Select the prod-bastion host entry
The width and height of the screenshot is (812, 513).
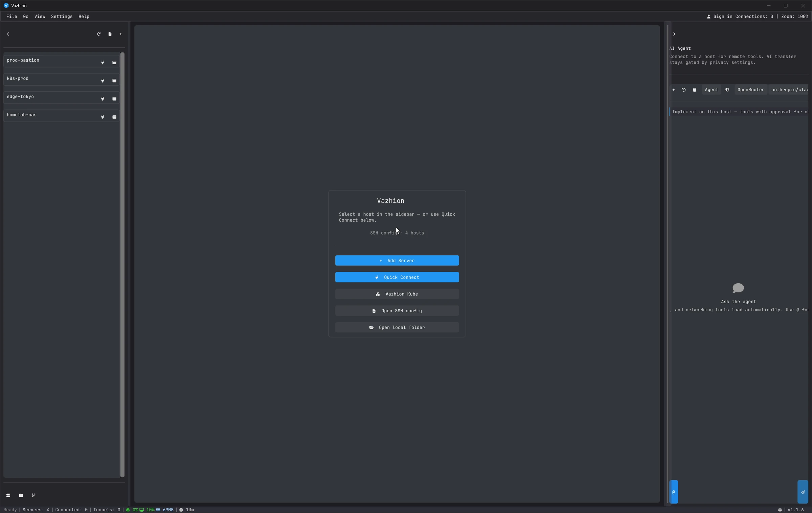point(62,61)
